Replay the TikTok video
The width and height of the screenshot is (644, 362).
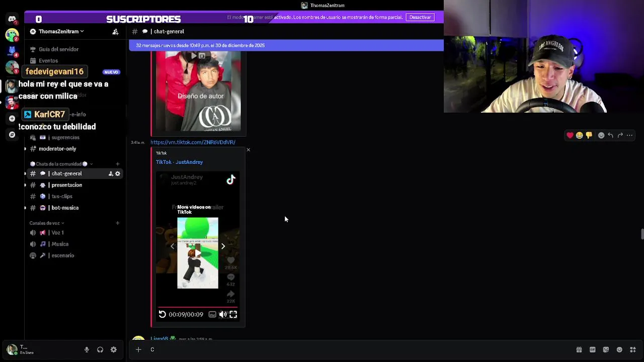tap(162, 314)
